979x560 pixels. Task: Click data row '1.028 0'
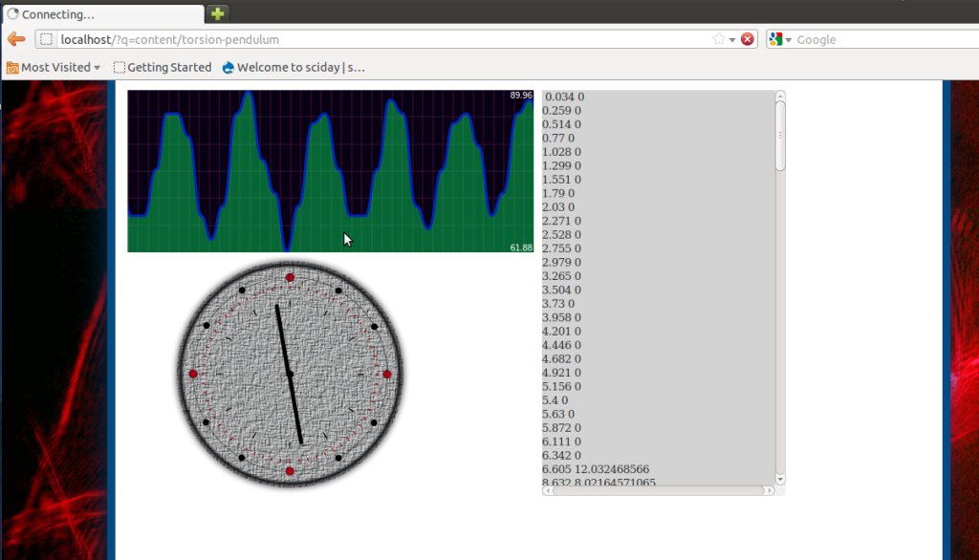(x=561, y=152)
